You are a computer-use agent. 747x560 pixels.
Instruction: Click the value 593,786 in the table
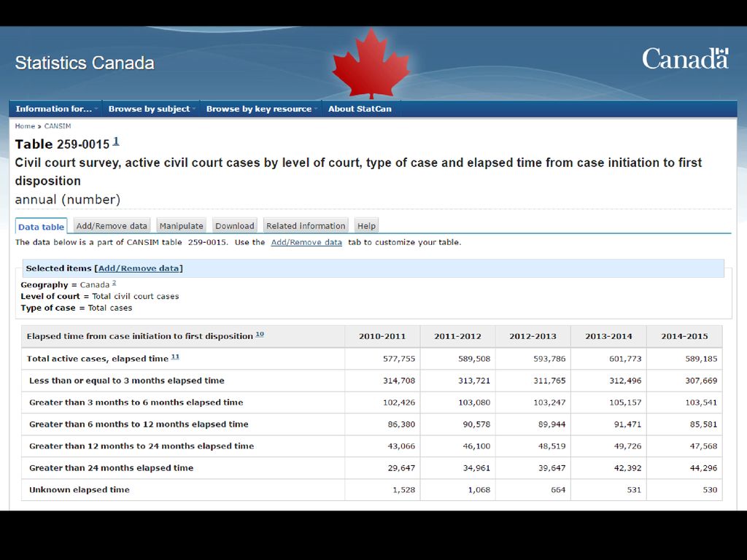(549, 359)
